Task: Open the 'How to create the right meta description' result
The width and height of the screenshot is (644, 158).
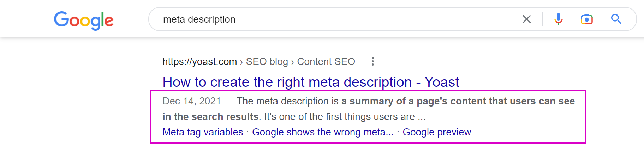Action: (311, 82)
